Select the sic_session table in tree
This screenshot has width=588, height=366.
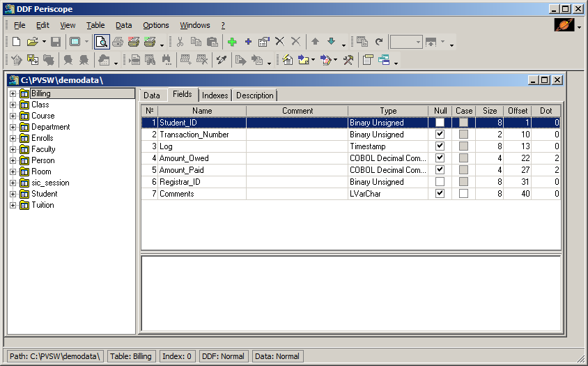(50, 183)
